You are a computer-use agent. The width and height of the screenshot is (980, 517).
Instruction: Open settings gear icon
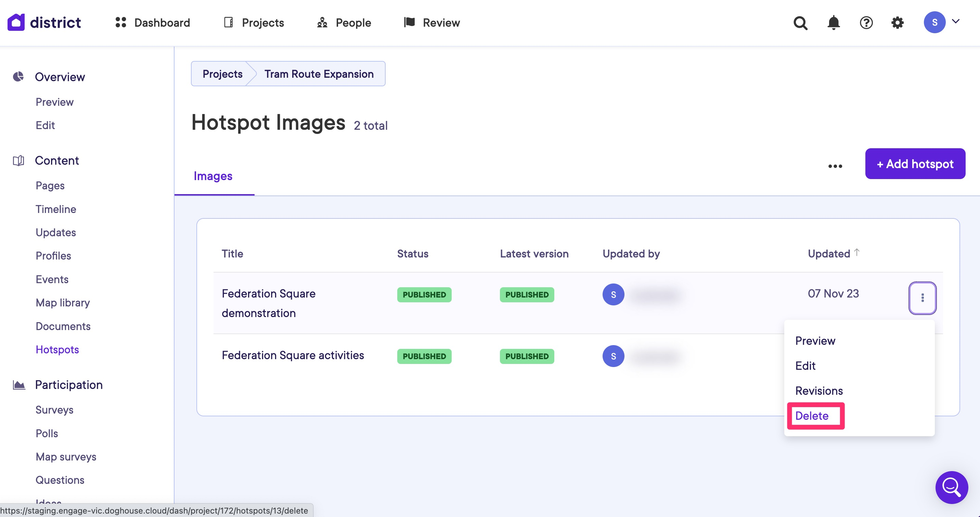(x=898, y=23)
